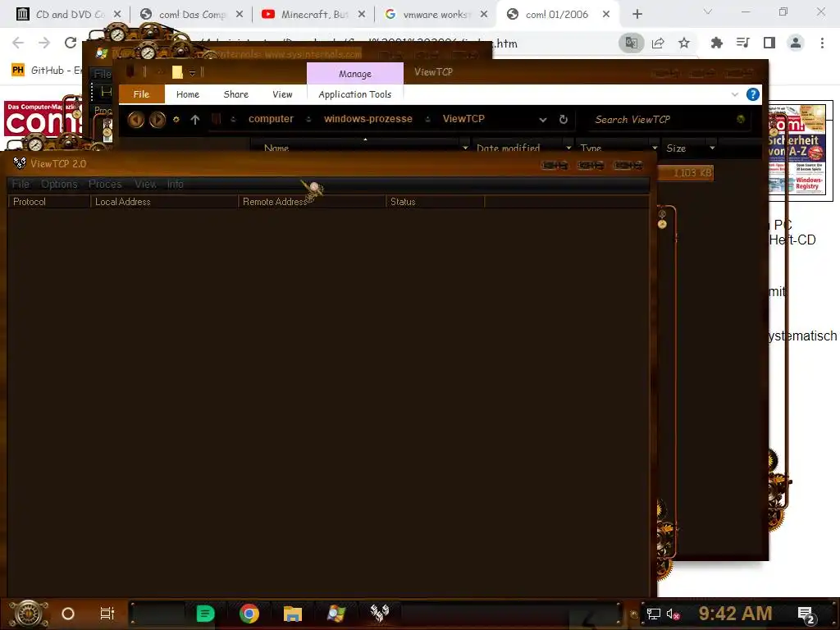This screenshot has width=840, height=630.
Task: Share this page via Chrome's share icon
Action: tap(658, 43)
